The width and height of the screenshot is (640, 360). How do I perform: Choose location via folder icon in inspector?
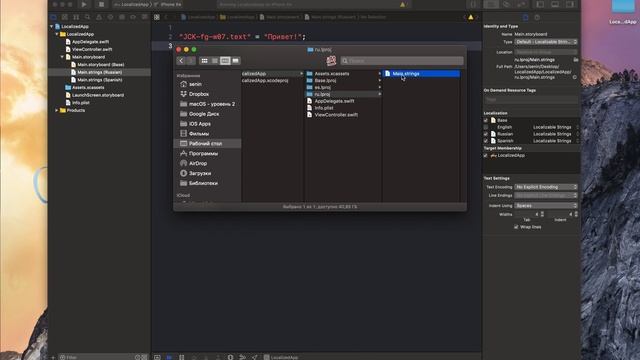coord(576,60)
